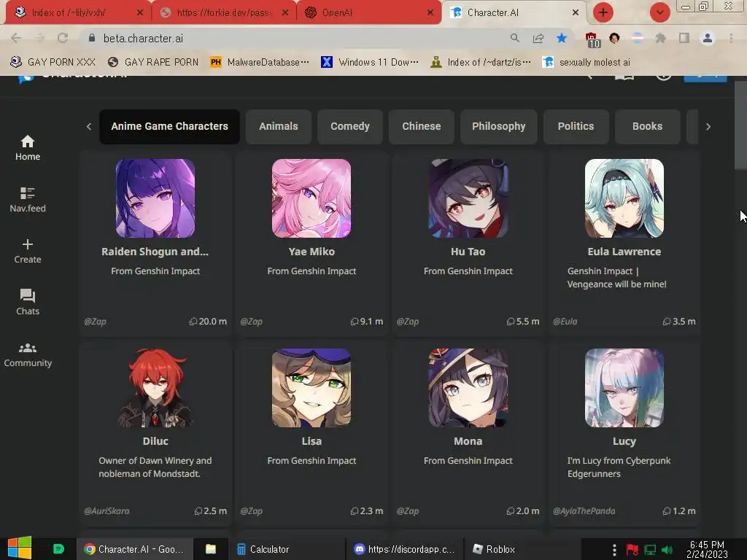Screen dimensions: 747x560
Task: Open Lisa character avatar
Action: click(x=311, y=388)
